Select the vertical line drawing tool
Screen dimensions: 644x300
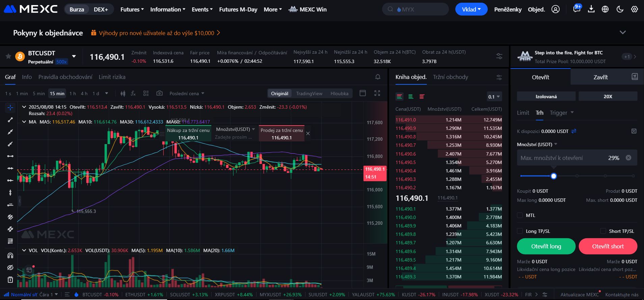(10, 193)
